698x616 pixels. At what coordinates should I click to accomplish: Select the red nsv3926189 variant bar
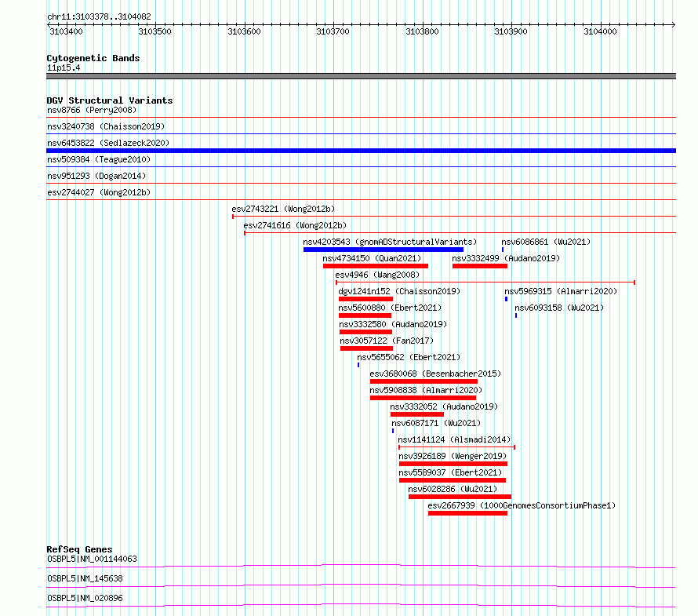tap(453, 464)
